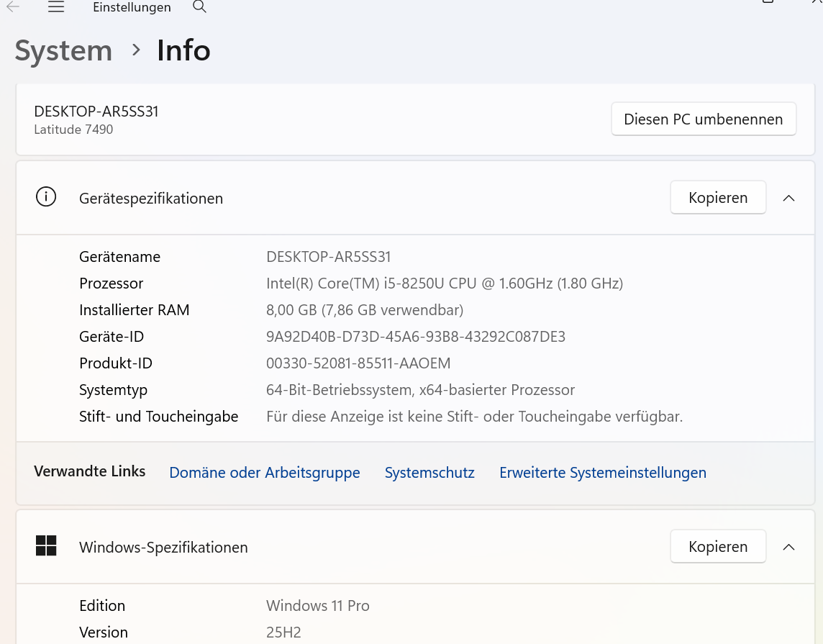This screenshot has width=823, height=644.
Task: Click the Produkt-ID label
Action: [x=116, y=363]
